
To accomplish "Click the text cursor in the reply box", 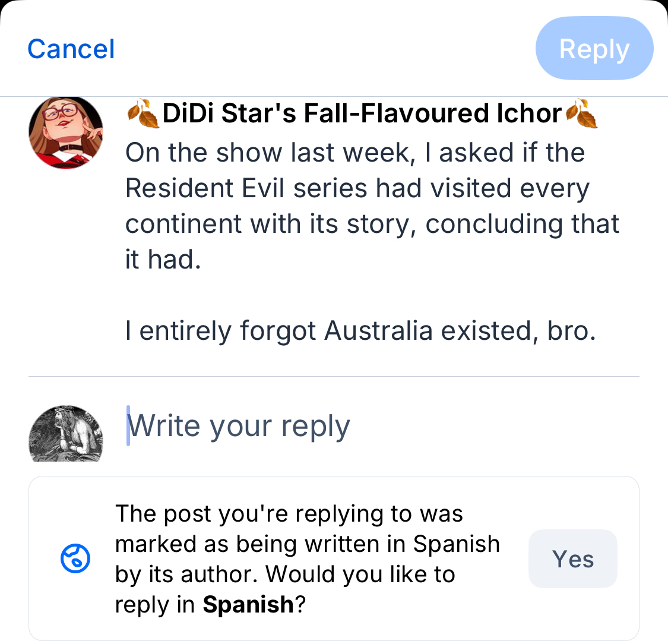I will 128,425.
